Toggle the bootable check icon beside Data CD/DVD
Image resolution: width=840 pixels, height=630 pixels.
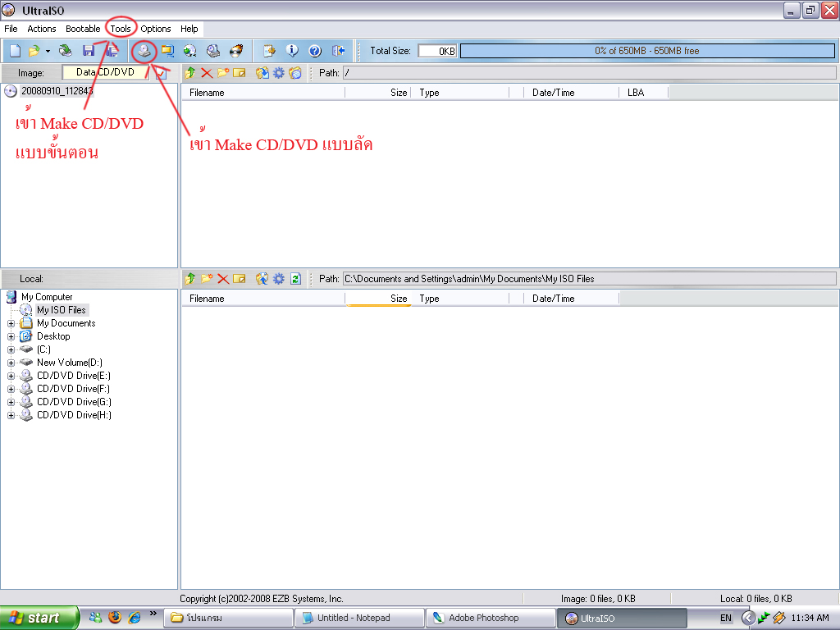(162, 73)
